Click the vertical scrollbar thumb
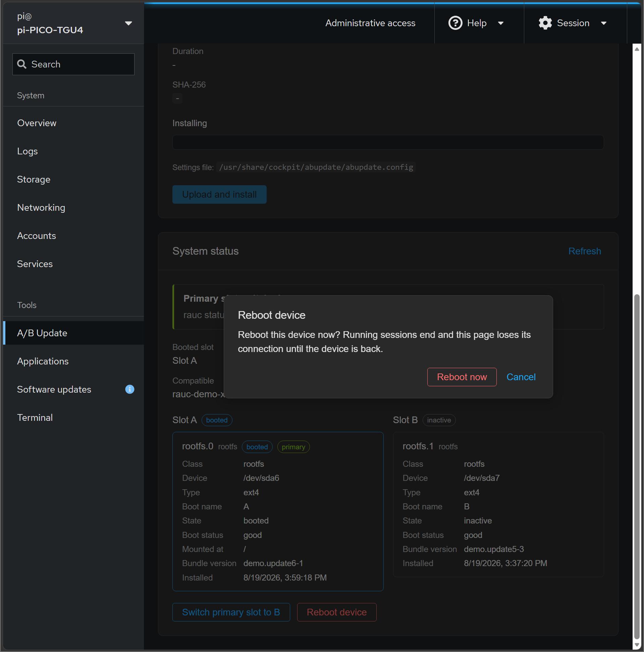644x652 pixels. pos(636,466)
